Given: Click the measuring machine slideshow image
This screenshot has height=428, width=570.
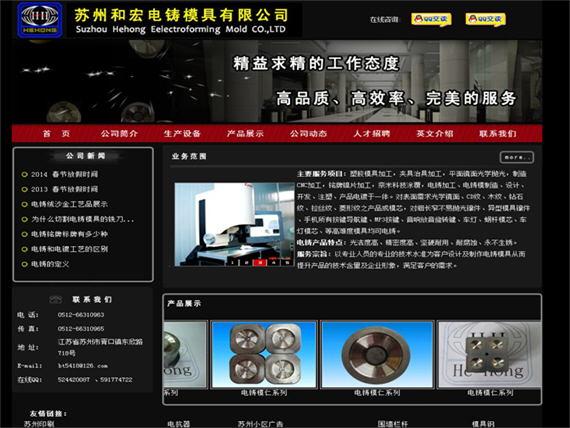Looking at the screenshot, I should [234, 224].
